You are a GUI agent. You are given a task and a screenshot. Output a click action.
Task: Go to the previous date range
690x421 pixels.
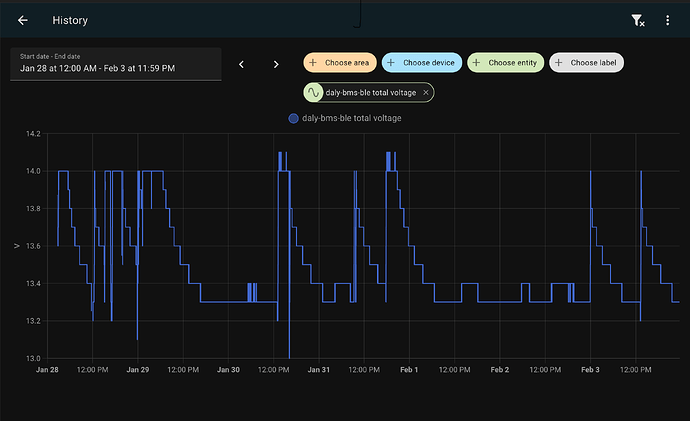click(x=241, y=64)
